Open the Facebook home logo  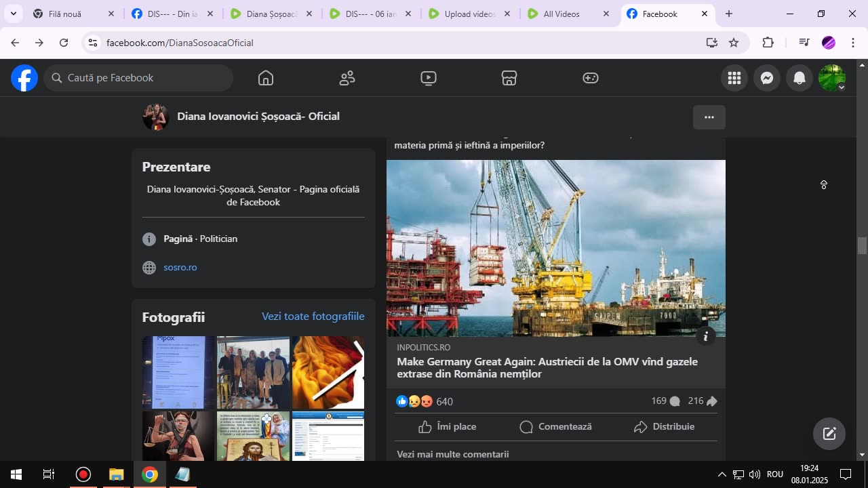click(x=24, y=78)
